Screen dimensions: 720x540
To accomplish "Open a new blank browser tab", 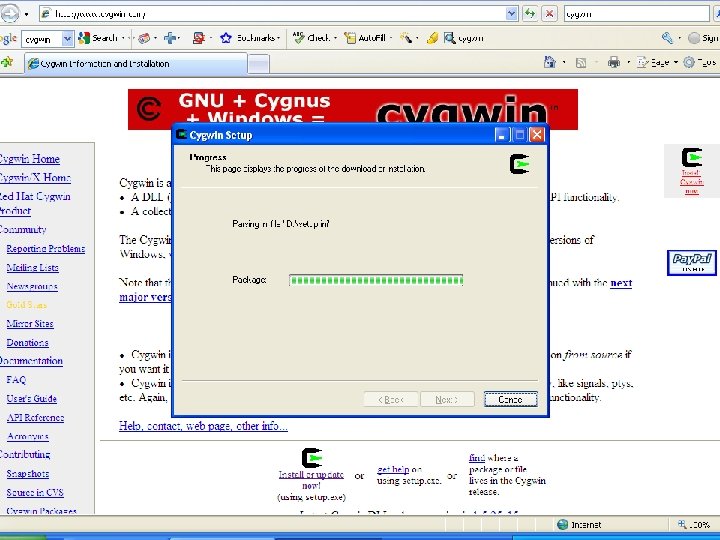I will (259, 64).
